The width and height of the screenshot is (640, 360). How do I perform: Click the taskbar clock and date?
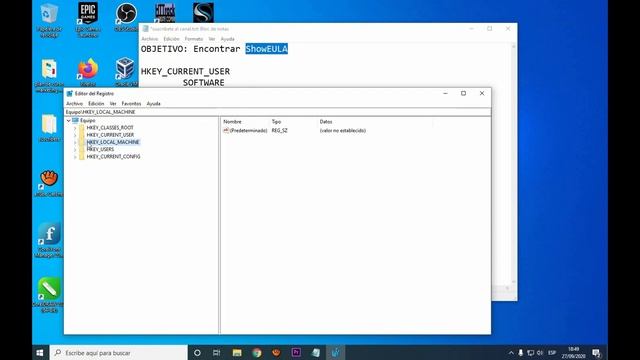573,353
